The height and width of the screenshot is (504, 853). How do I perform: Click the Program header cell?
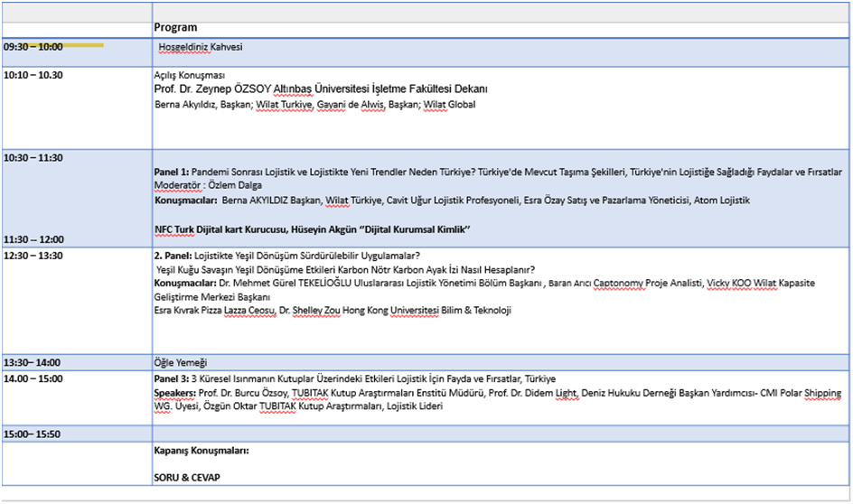[x=175, y=28]
